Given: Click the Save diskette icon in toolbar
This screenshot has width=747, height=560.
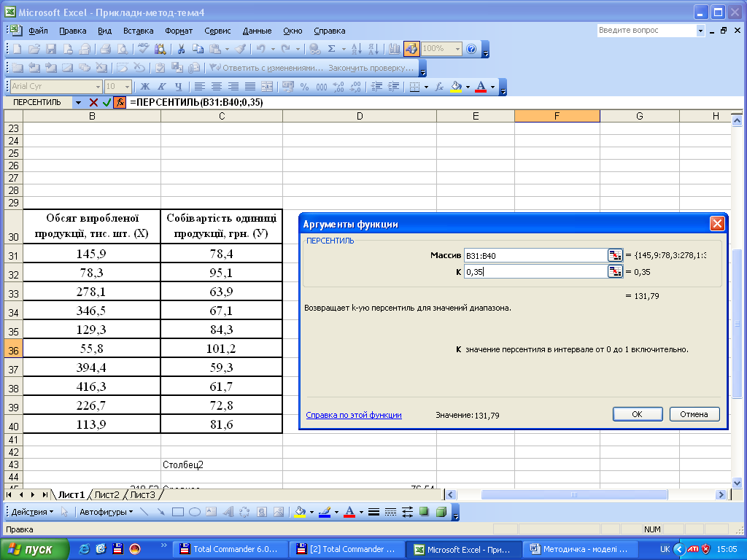Looking at the screenshot, I should tap(51, 49).
